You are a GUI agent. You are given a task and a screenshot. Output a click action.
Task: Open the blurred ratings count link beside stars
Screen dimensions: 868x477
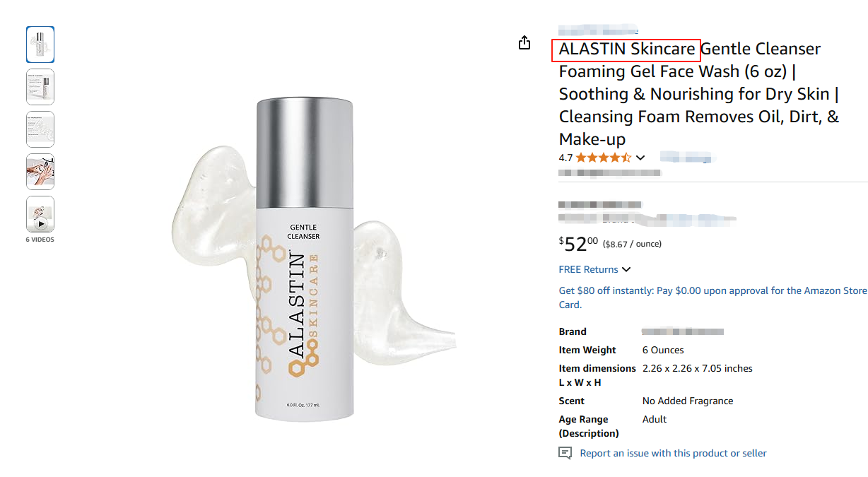tap(688, 157)
